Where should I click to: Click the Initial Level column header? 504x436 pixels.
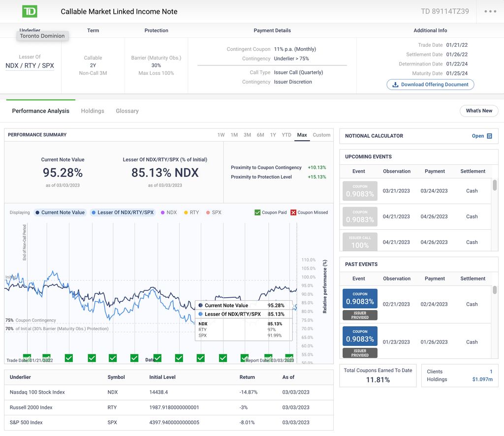pos(162,377)
